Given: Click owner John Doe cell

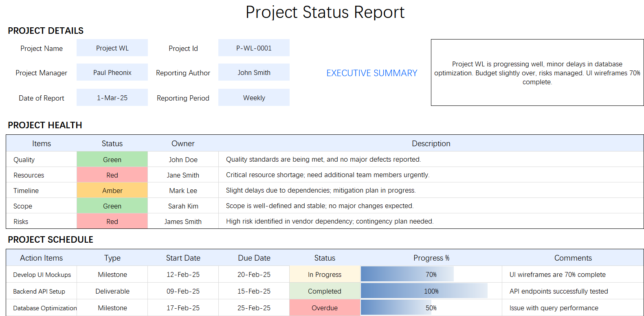Looking at the screenshot, I should click(x=183, y=159).
